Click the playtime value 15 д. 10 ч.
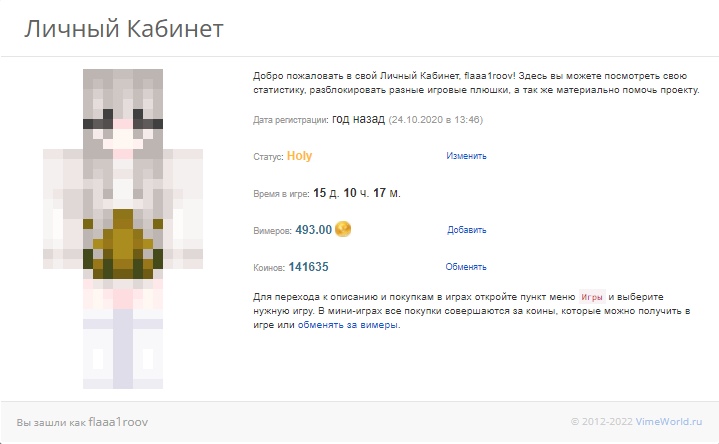 click(341, 193)
